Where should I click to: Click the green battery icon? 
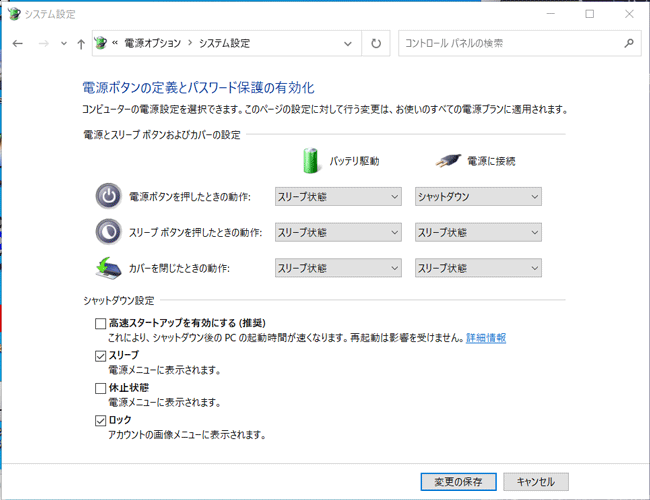point(310,160)
